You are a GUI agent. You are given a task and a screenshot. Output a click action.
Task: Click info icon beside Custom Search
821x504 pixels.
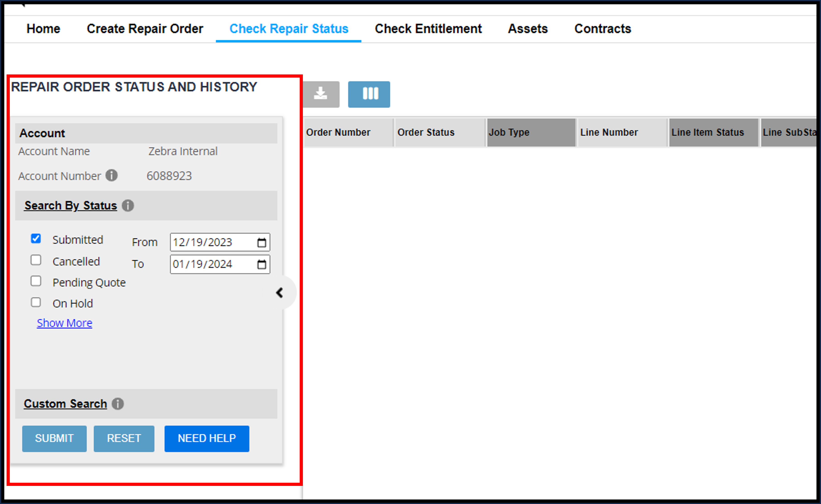click(x=118, y=404)
